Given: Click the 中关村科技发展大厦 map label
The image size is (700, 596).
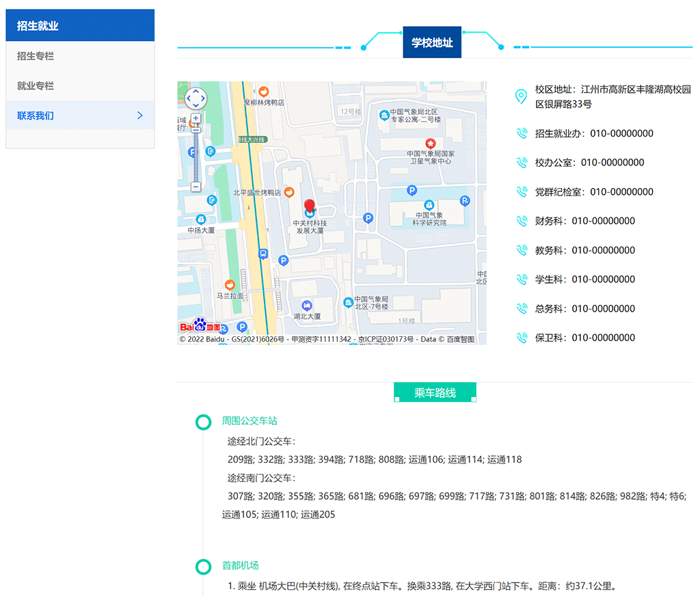Looking at the screenshot, I should 310,227.
